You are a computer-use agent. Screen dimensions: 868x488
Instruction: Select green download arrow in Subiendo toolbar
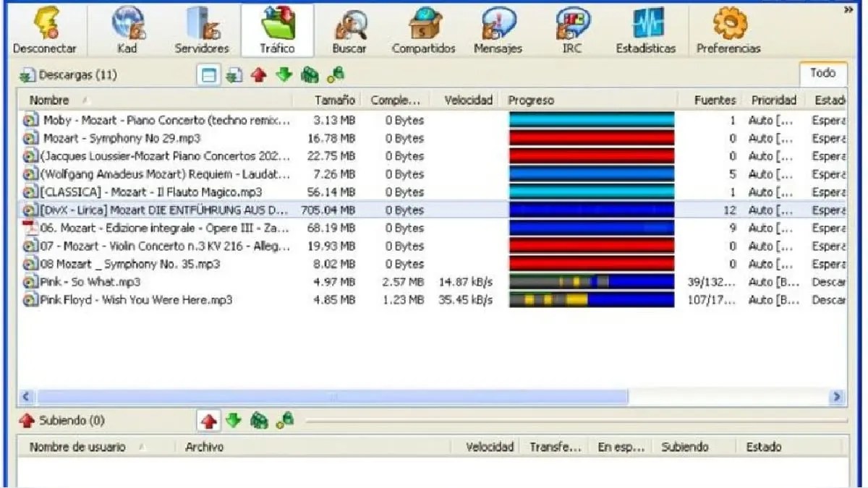tap(233, 420)
